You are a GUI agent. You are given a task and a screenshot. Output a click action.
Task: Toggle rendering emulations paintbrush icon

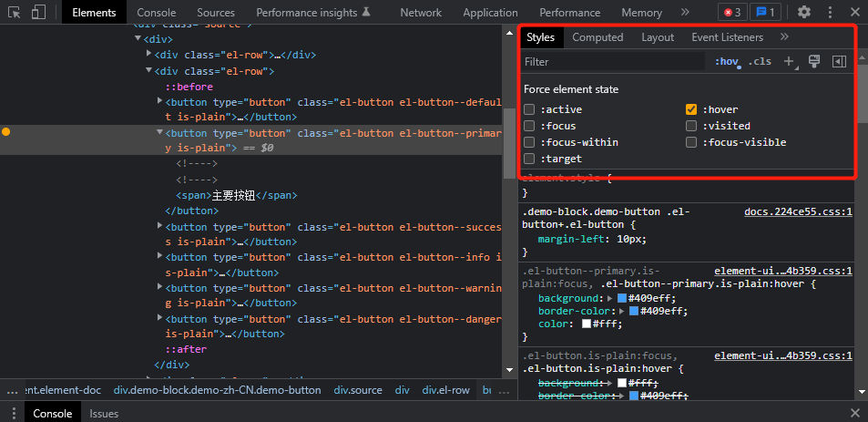click(813, 61)
